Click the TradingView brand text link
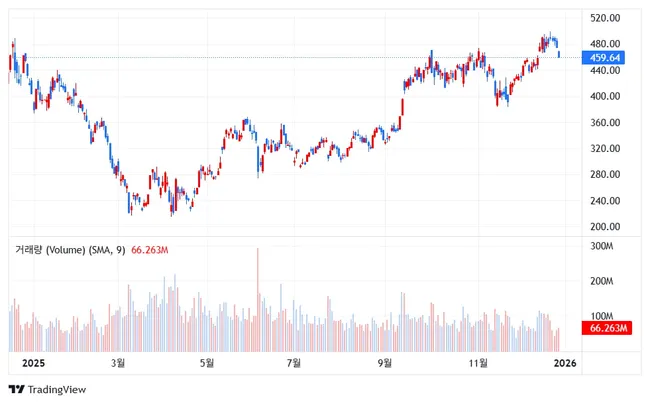650x404 pixels. [x=56, y=390]
